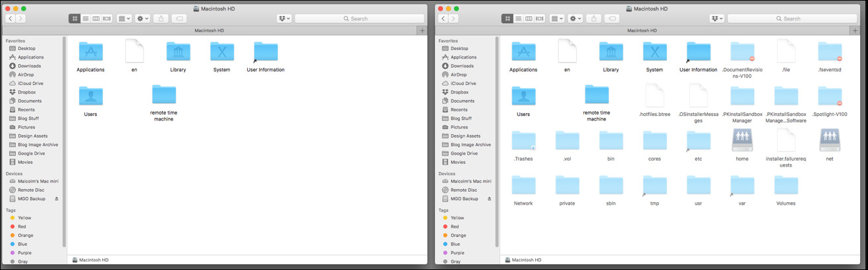This screenshot has width=868, height=270.
Task: Click Share button in left window toolbar
Action: [x=161, y=18]
